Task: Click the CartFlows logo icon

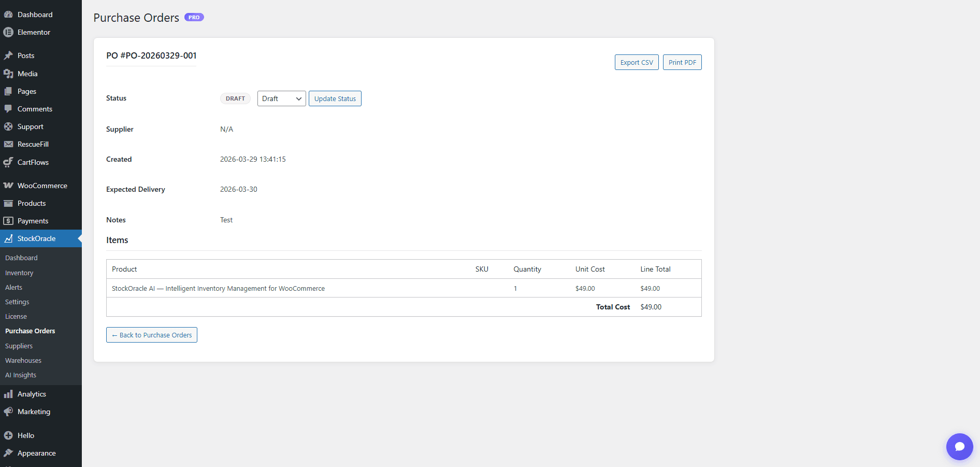Action: [8, 162]
